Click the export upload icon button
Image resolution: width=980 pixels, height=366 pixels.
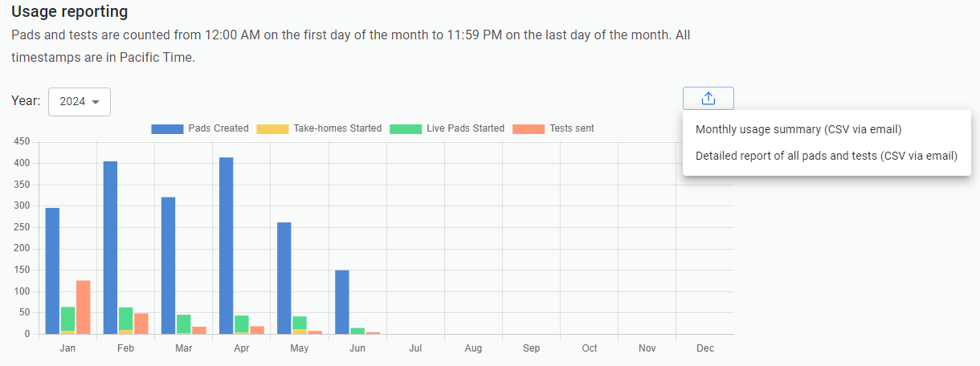coord(708,98)
